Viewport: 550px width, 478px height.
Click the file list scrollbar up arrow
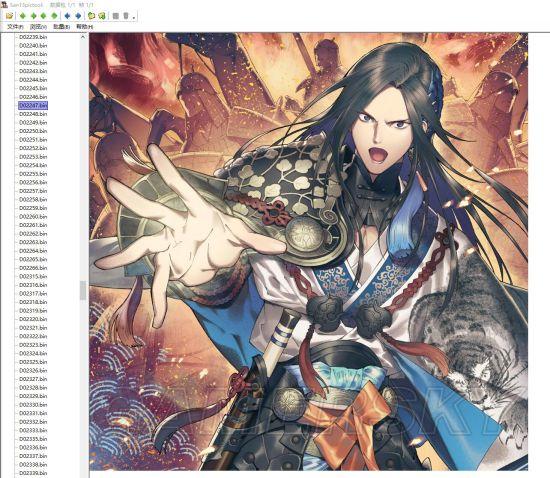click(83, 37)
